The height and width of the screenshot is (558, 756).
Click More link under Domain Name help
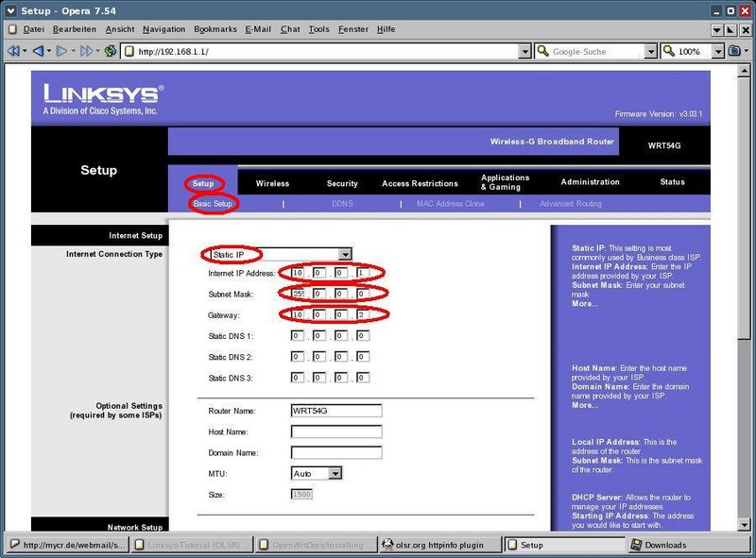[585, 405]
